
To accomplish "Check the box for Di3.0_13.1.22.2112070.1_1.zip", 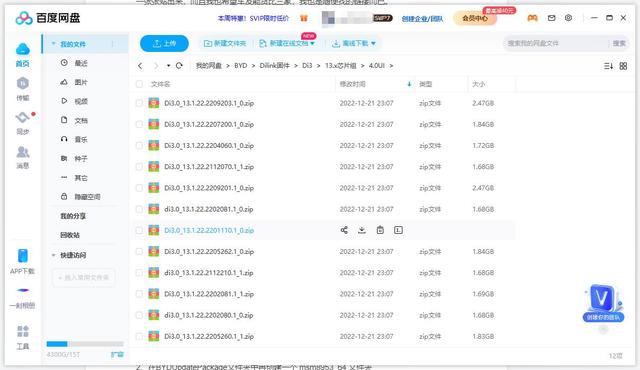I will tap(139, 167).
